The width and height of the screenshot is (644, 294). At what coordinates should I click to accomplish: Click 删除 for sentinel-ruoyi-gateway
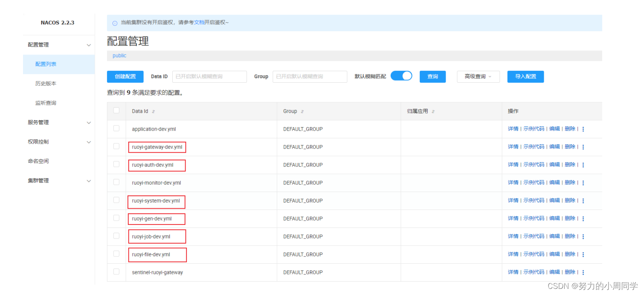point(570,272)
